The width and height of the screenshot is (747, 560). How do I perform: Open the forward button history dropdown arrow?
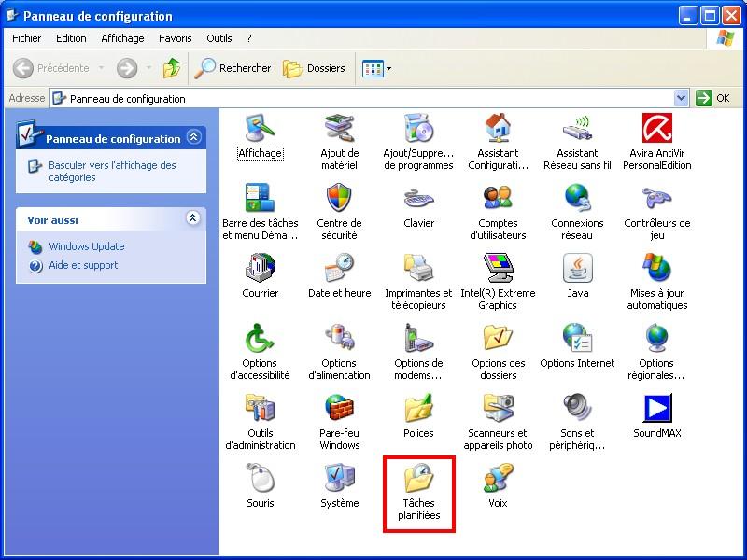(x=149, y=68)
